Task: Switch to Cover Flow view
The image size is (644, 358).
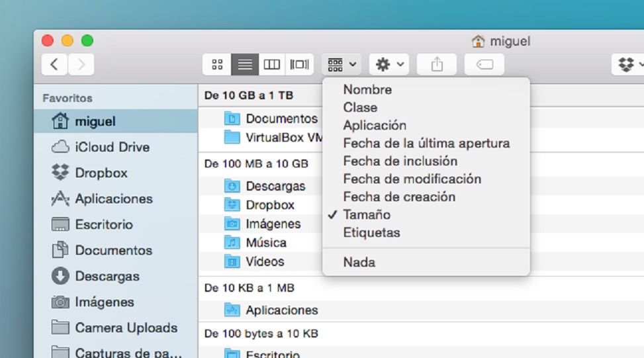Action: pos(299,64)
